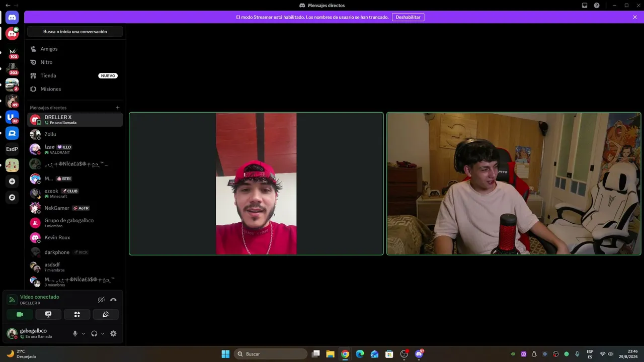Open the server with 203 unread badge
644x362 pixels.
pos(12,68)
